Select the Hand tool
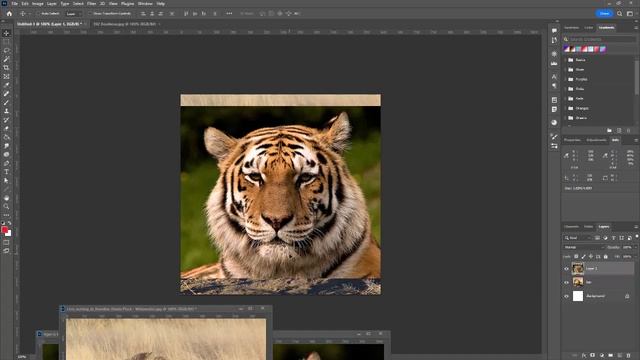 coord(6,198)
